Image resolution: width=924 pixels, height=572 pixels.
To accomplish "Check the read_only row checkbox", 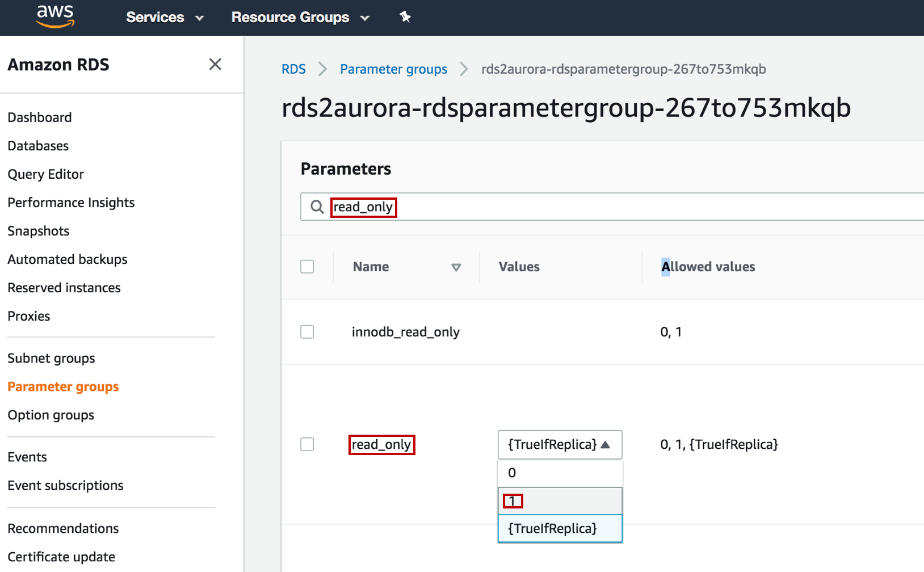I will pos(307,444).
